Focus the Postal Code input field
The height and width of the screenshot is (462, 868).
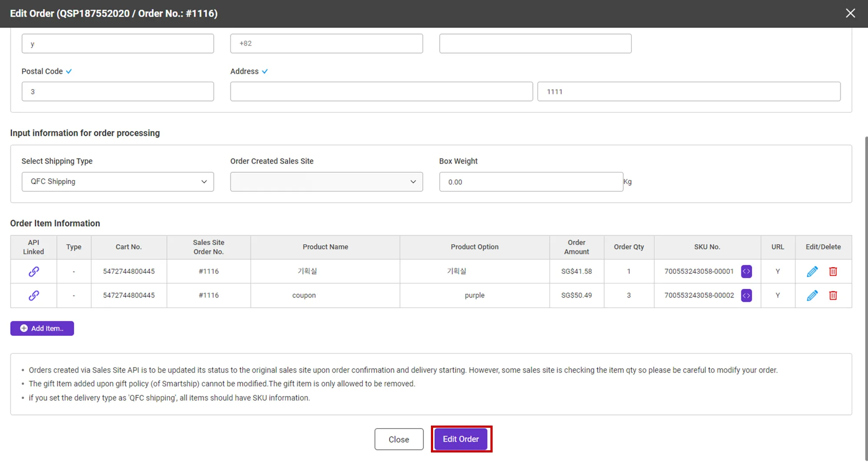pyautogui.click(x=118, y=92)
